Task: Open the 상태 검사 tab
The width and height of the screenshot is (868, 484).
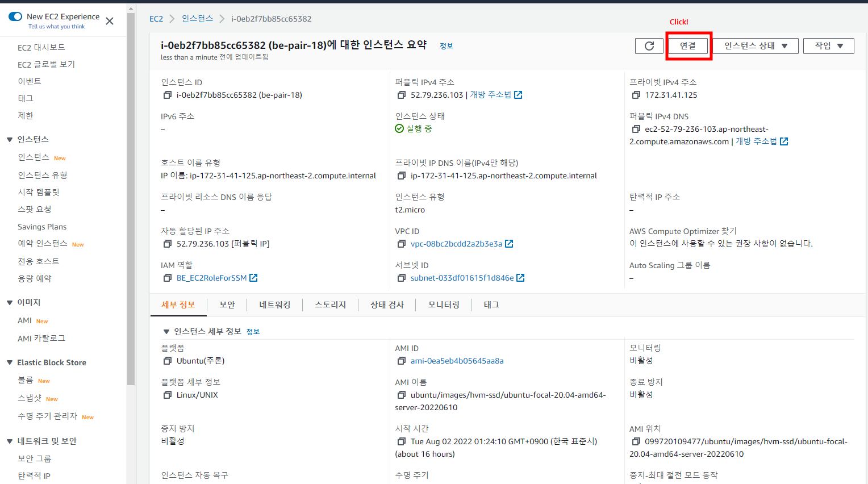Action: pos(387,305)
